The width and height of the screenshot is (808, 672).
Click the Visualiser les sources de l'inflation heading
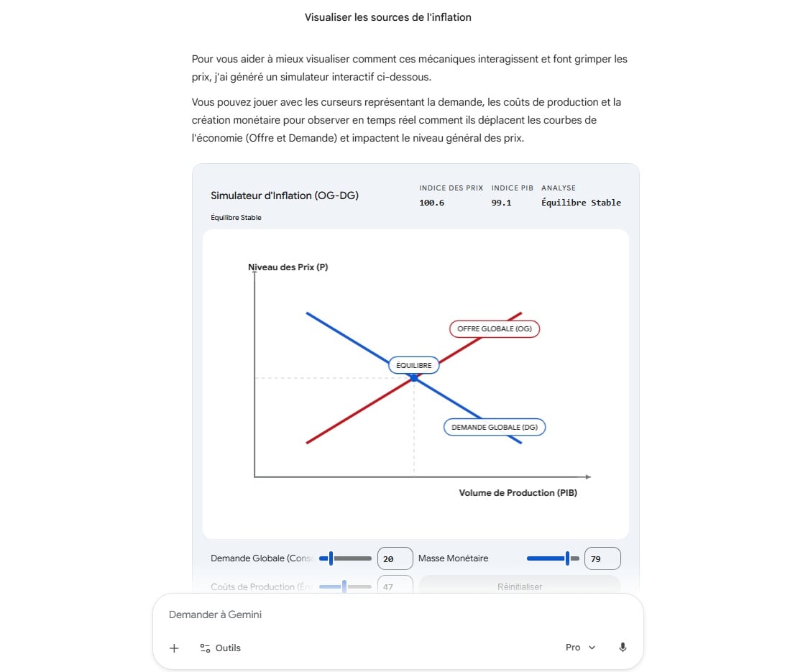(x=388, y=17)
